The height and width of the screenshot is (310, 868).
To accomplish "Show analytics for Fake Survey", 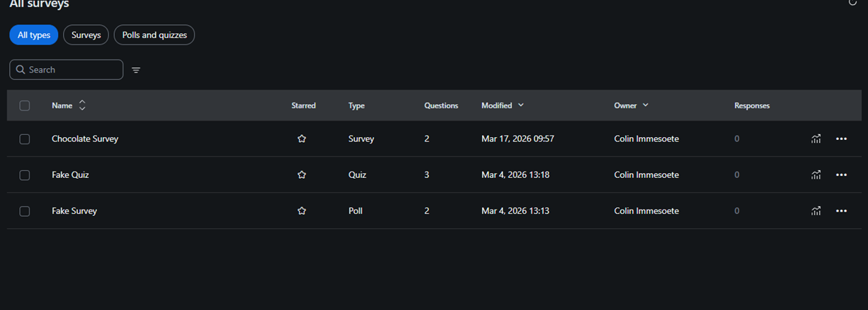I will pyautogui.click(x=816, y=211).
